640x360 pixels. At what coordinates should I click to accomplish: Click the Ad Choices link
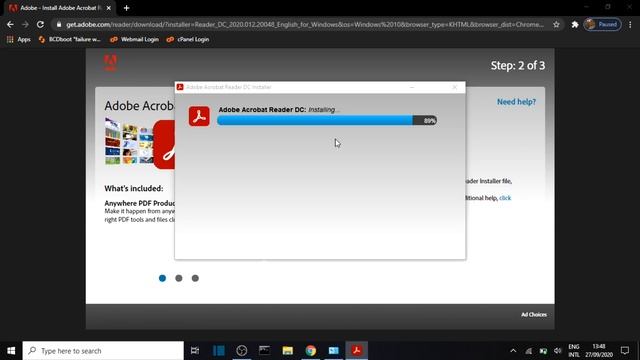[533, 315]
